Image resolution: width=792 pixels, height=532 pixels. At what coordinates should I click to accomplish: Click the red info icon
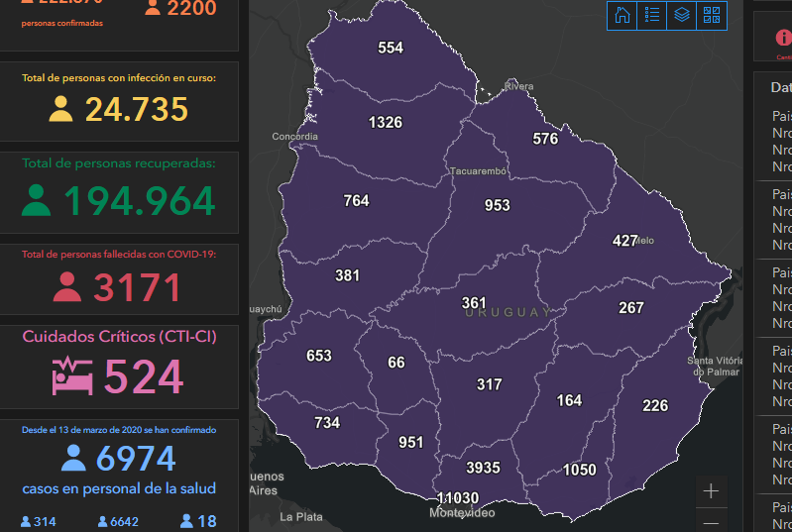coord(783,38)
